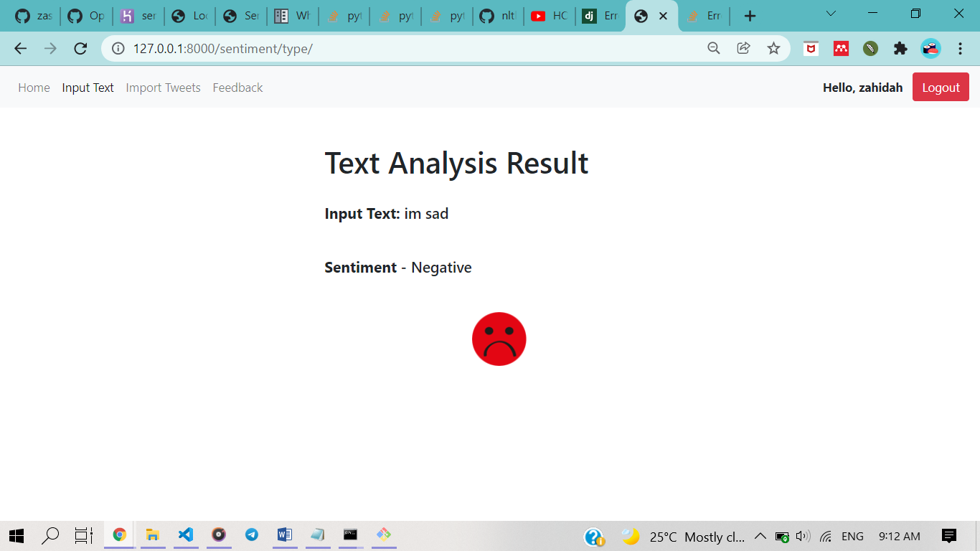Image resolution: width=980 pixels, height=551 pixels.
Task: Switch to the 'Loc' tab
Action: pos(189,16)
